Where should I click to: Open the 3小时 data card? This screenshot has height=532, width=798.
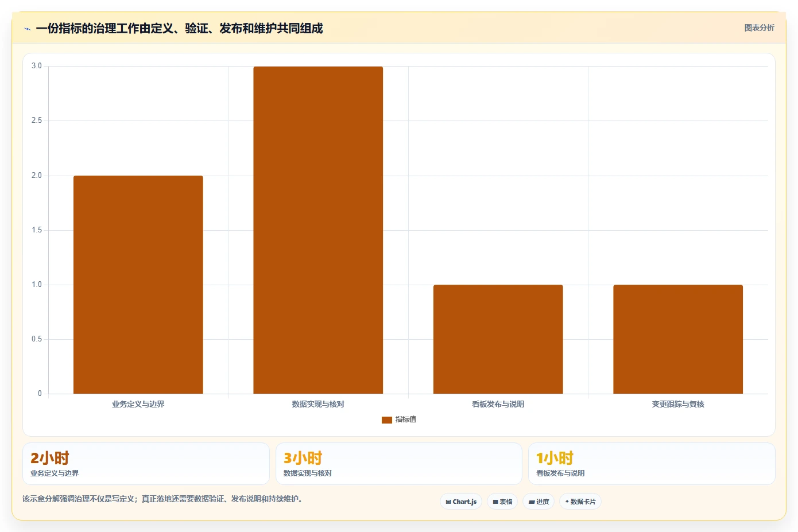[399, 464]
